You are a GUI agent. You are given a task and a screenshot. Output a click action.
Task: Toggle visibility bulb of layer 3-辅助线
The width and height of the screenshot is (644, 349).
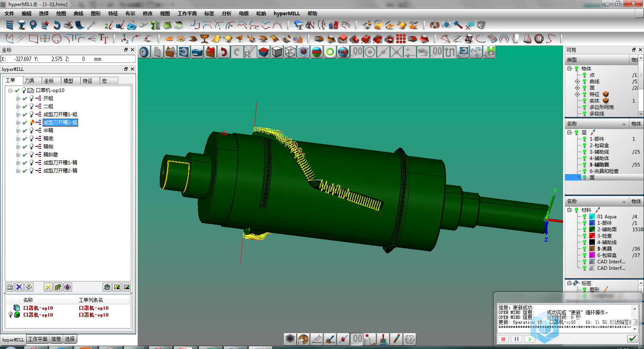pyautogui.click(x=584, y=152)
